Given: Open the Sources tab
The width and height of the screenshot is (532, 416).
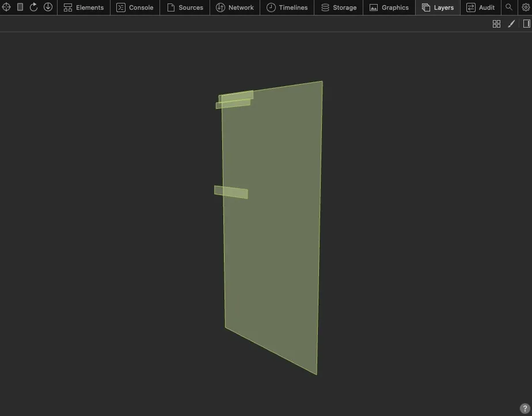Looking at the screenshot, I should pyautogui.click(x=185, y=7).
